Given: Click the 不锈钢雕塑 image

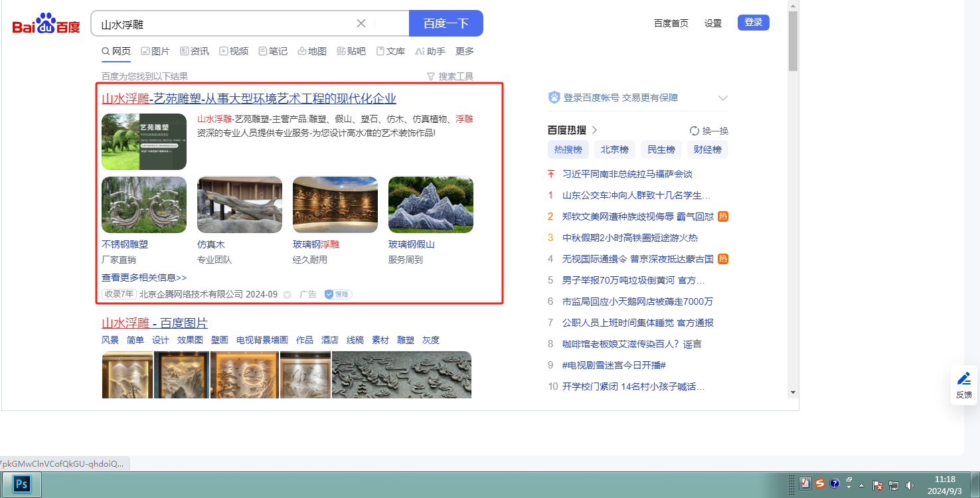Looking at the screenshot, I should coord(144,205).
